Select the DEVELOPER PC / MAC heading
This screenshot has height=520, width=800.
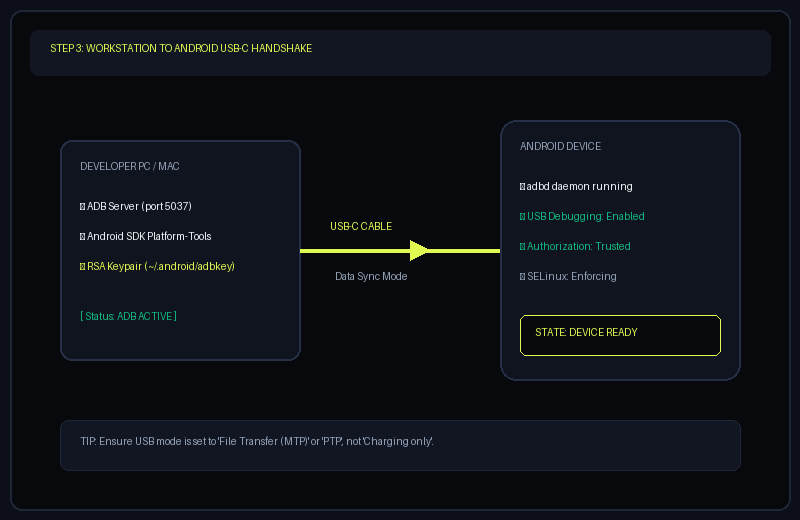pyautogui.click(x=130, y=166)
